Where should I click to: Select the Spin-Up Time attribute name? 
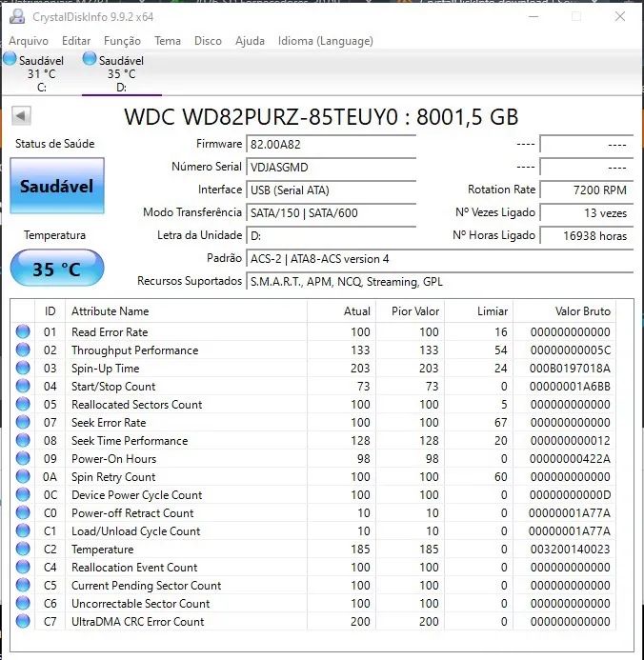coord(105,369)
